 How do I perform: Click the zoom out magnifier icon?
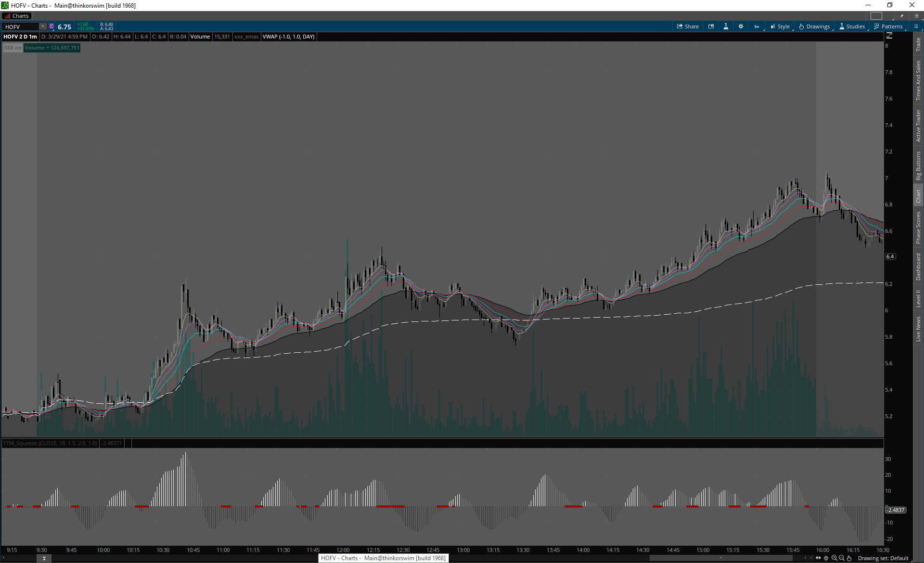(x=842, y=558)
